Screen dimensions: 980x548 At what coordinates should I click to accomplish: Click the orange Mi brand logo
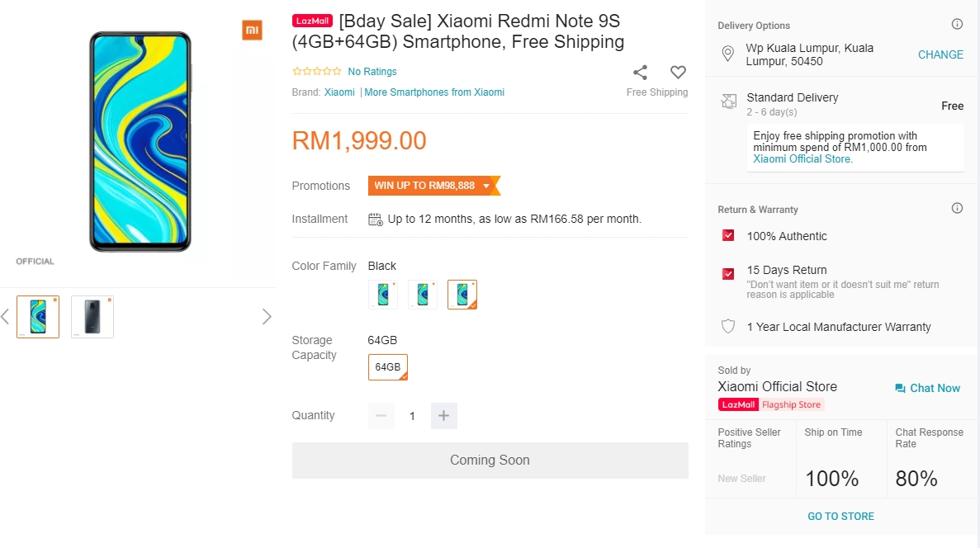252,31
